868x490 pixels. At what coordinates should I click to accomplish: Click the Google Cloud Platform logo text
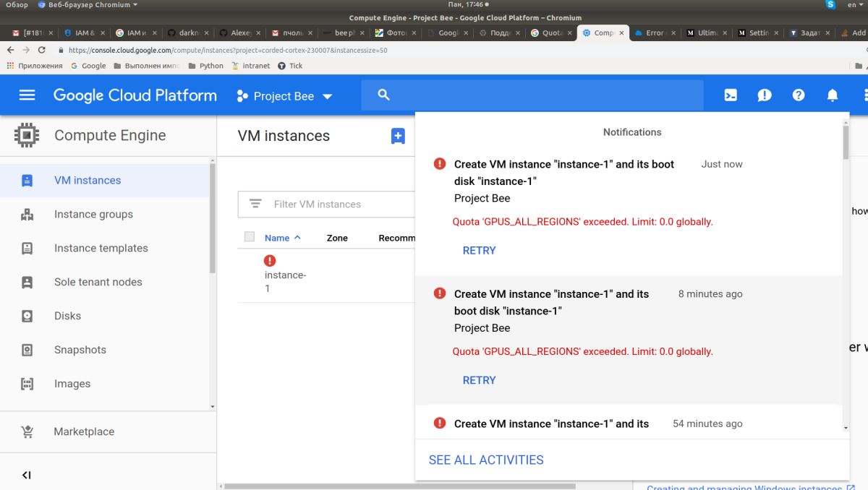135,95
